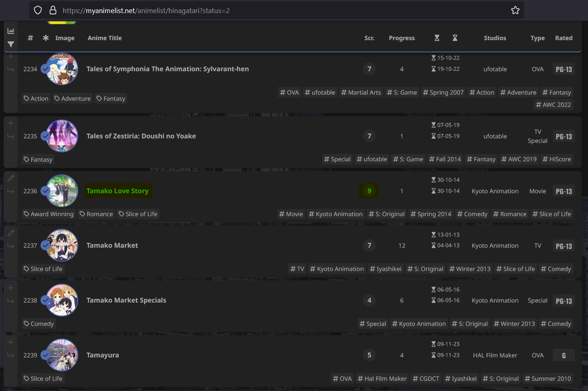This screenshot has width=588, height=391.
Task: Expand more info arrow for Tamayura
Action: 11,355
